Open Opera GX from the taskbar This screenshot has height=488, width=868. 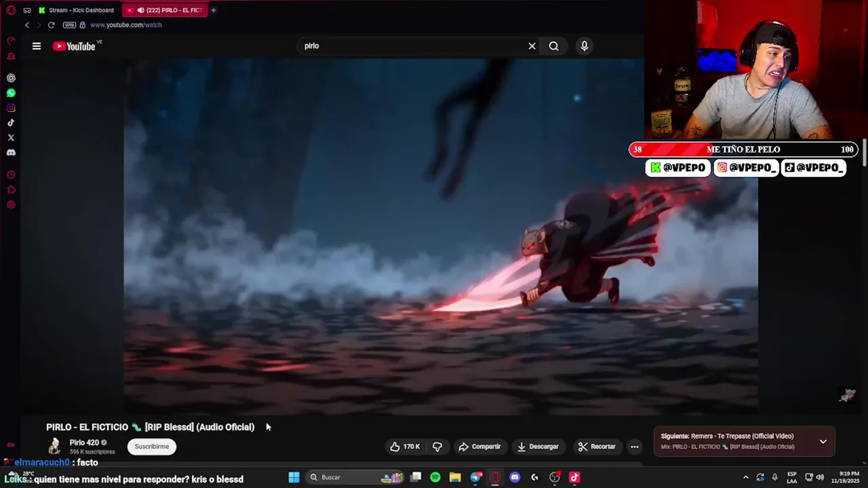coord(495,477)
